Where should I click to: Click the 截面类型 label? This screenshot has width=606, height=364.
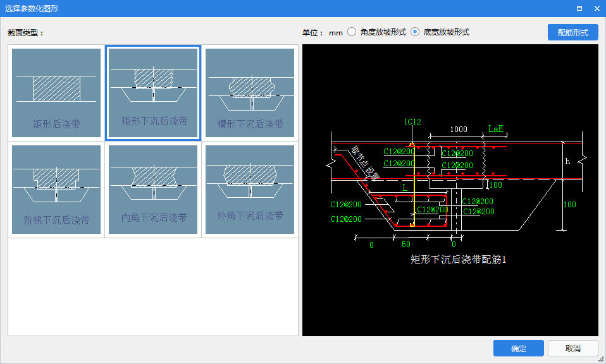tap(25, 33)
